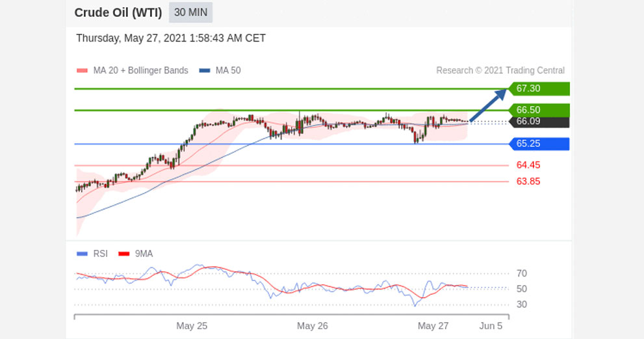Click the 63.85 support level label

point(528,182)
